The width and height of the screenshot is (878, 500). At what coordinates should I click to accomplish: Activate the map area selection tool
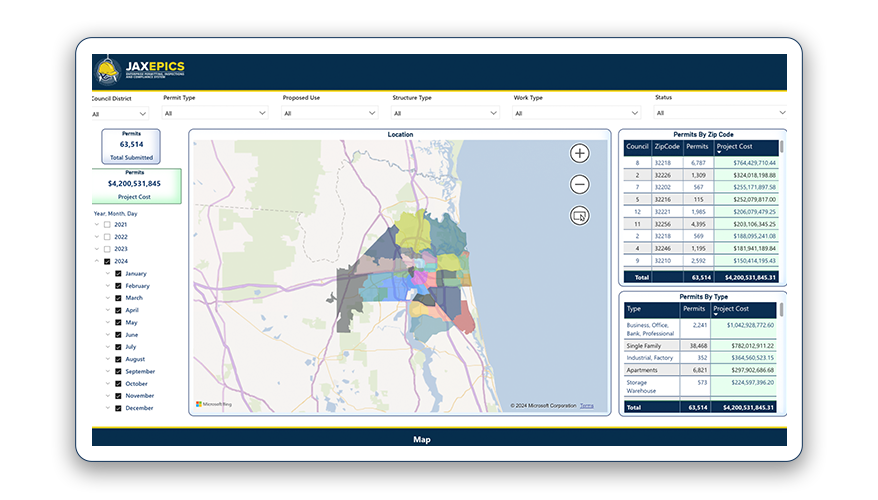(580, 215)
